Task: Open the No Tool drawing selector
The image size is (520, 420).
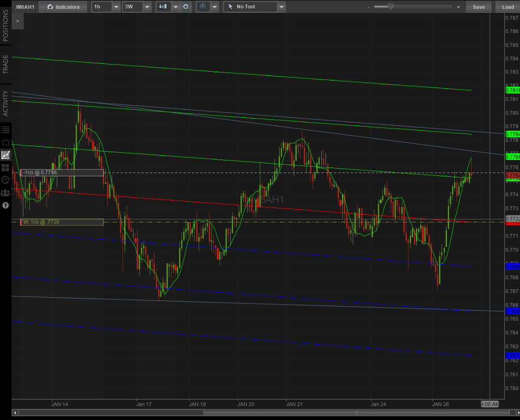Action: point(250,7)
